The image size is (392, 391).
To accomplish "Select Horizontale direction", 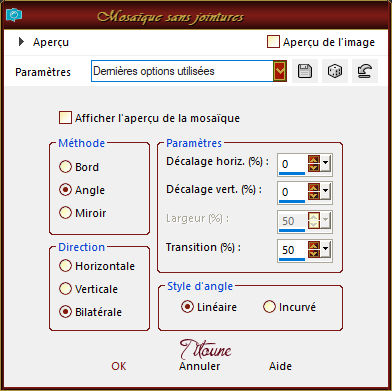I will pyautogui.click(x=65, y=266).
